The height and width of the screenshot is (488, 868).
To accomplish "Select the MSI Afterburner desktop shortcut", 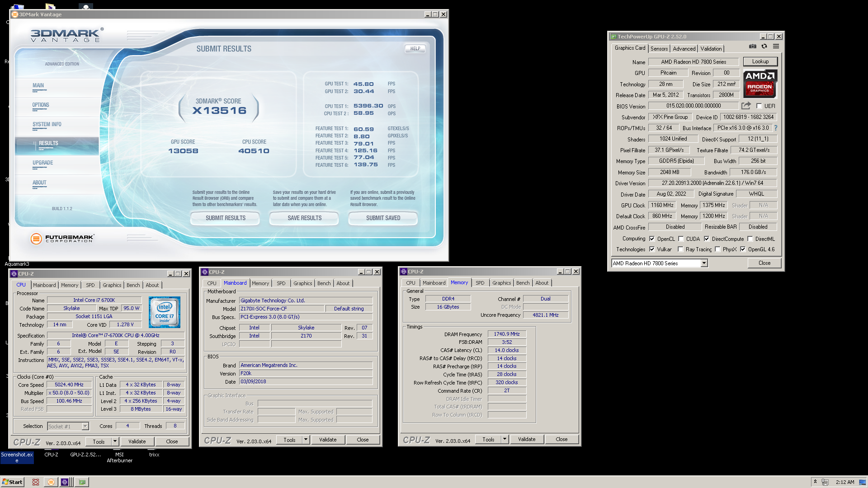I will pyautogui.click(x=119, y=458).
